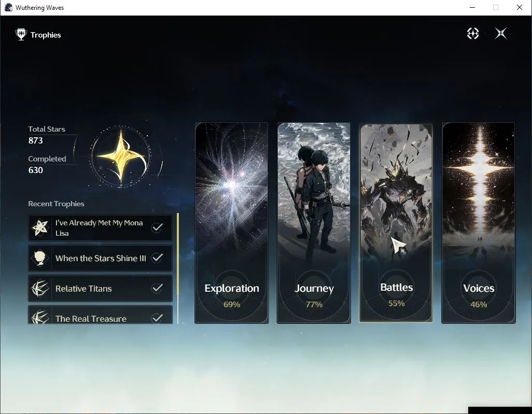
Task: Open the Voices trophy category card
Action: pyautogui.click(x=479, y=223)
